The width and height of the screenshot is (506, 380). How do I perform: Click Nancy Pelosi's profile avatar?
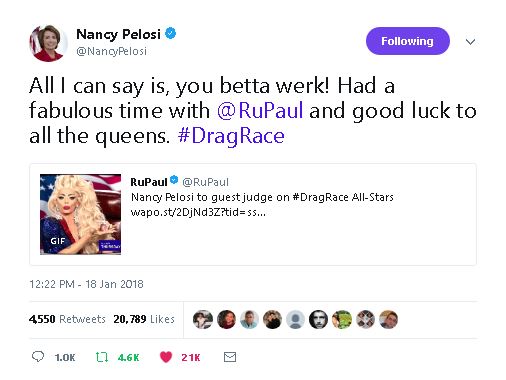pyautogui.click(x=49, y=43)
